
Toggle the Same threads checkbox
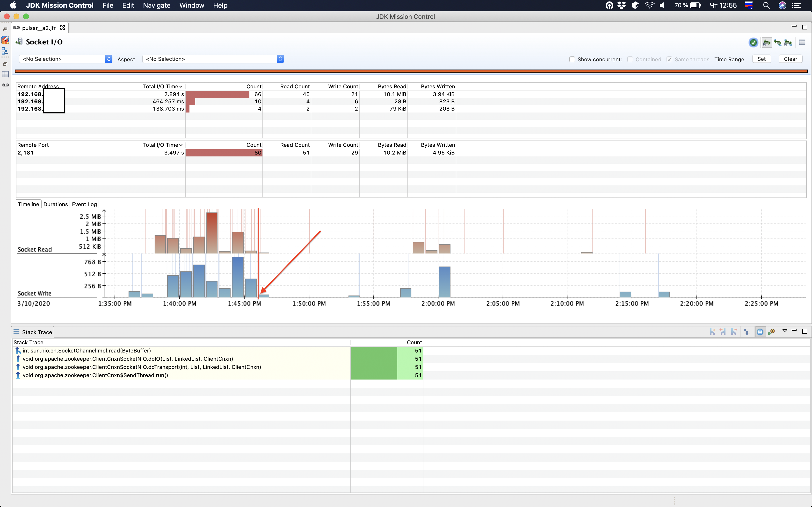coord(669,59)
